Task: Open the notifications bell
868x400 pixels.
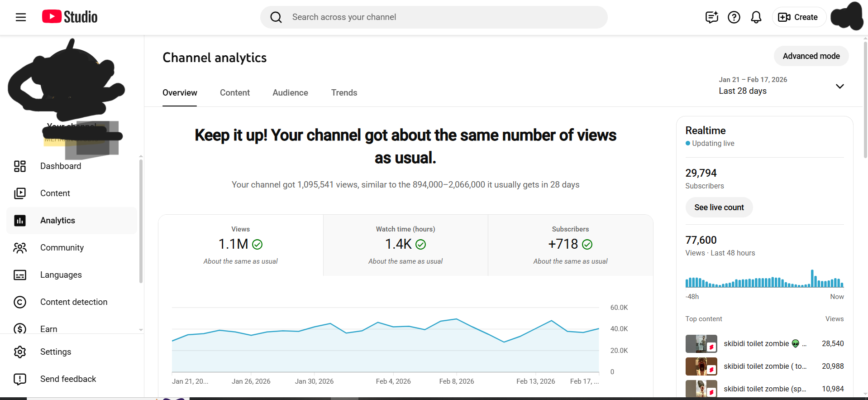Action: (x=756, y=17)
